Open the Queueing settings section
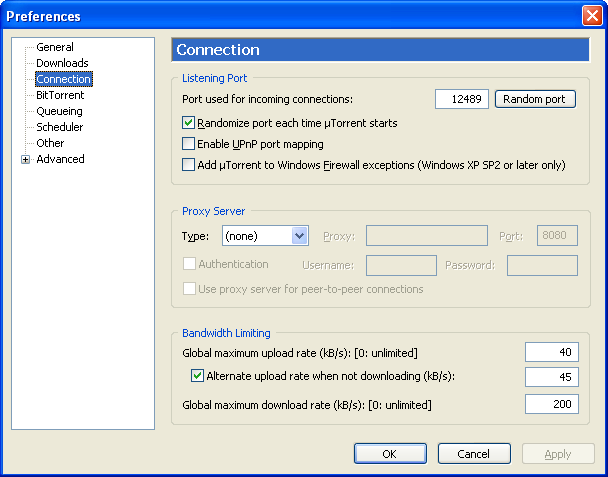 [59, 111]
